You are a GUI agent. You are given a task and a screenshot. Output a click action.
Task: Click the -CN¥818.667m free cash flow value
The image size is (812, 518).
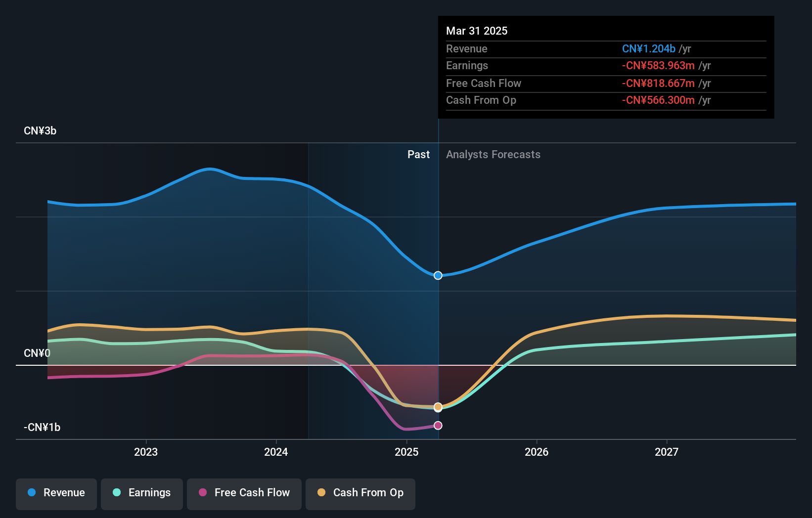click(x=658, y=84)
